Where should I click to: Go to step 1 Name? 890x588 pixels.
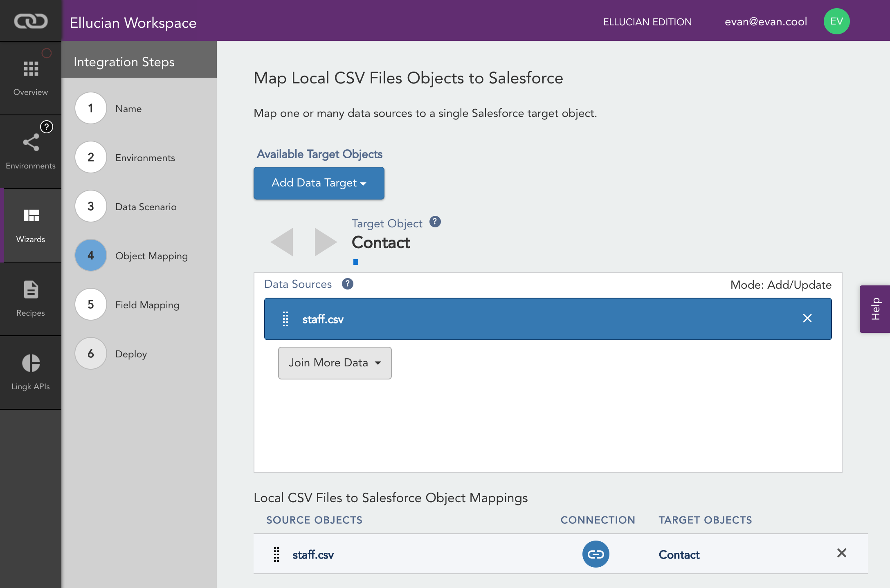tap(91, 108)
